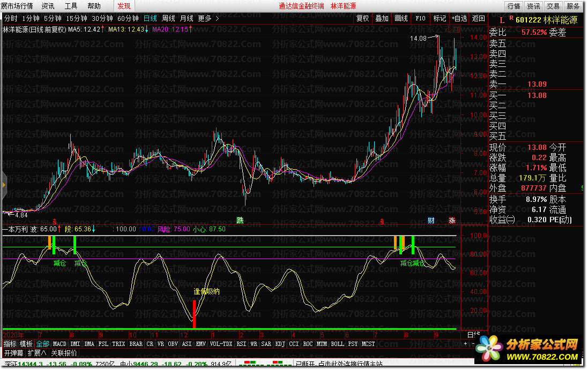Select the 月线 monthly period

click(x=187, y=18)
